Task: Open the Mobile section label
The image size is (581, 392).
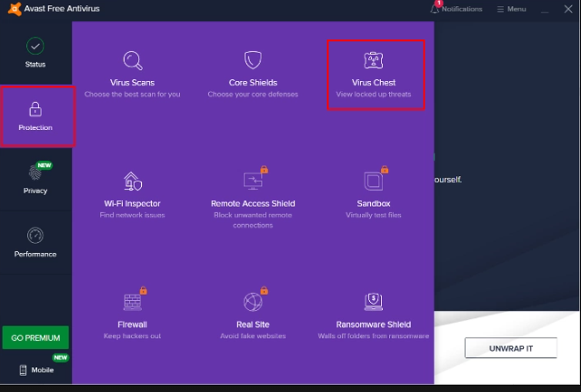Action: [x=42, y=370]
